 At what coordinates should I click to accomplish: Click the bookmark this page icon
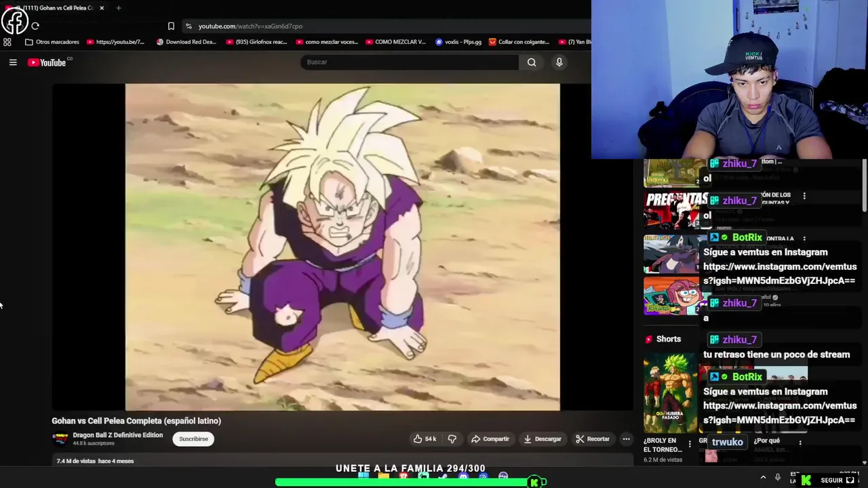coord(171,26)
